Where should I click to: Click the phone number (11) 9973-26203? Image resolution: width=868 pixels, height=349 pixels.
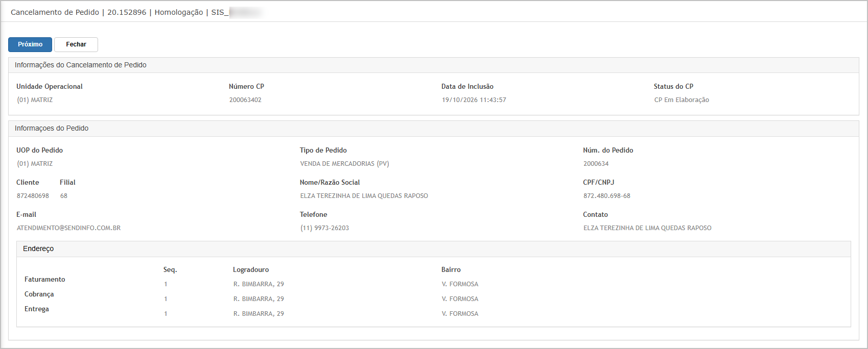tap(325, 228)
